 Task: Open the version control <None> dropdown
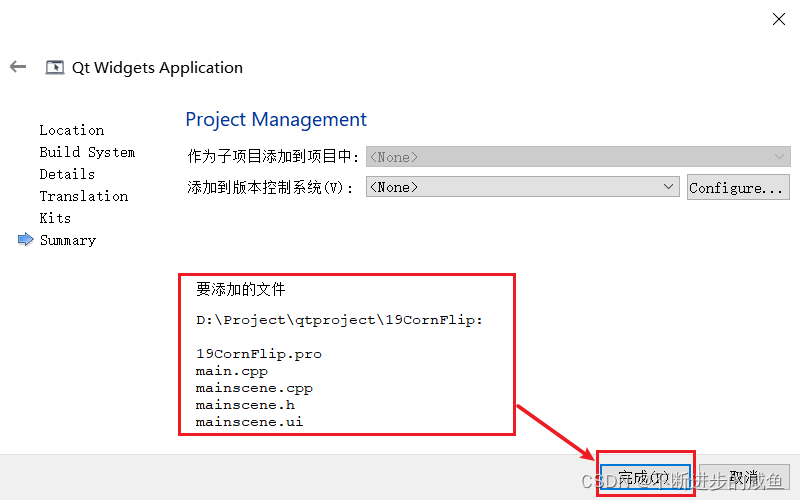pos(522,187)
